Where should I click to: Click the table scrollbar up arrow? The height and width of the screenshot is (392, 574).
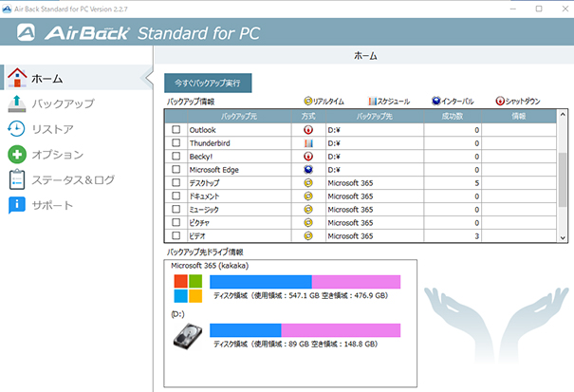click(x=563, y=115)
